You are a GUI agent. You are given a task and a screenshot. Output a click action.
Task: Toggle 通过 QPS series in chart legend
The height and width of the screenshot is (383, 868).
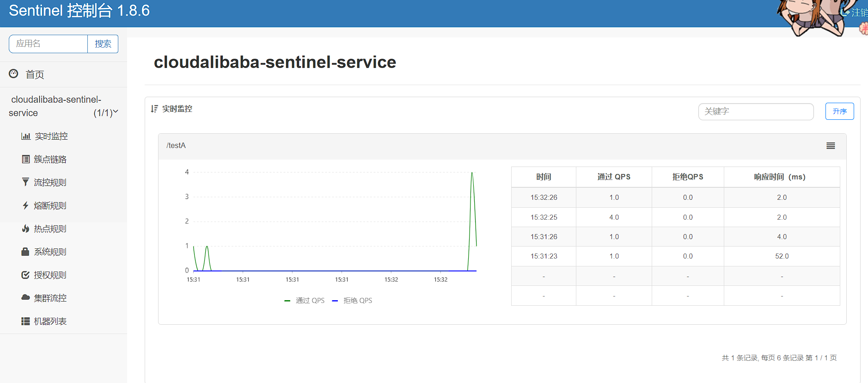pos(305,301)
